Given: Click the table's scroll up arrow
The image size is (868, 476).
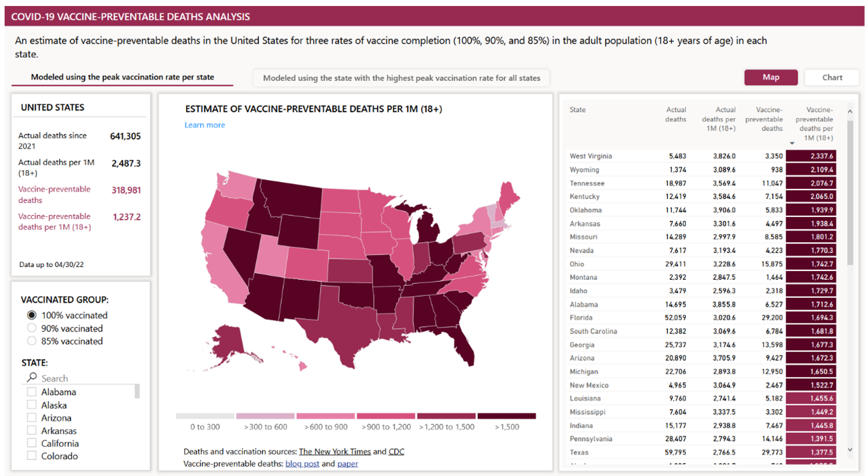Looking at the screenshot, I should click(850, 112).
